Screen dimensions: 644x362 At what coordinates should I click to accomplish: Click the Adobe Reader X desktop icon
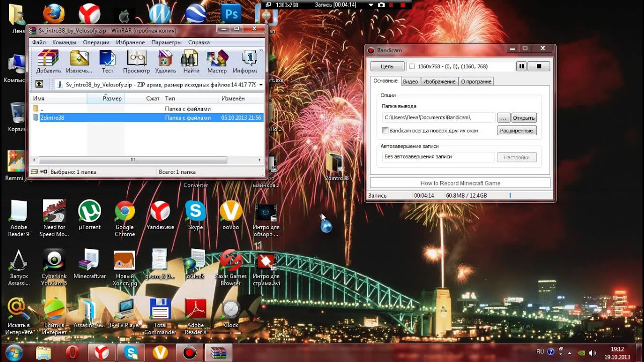click(195, 317)
